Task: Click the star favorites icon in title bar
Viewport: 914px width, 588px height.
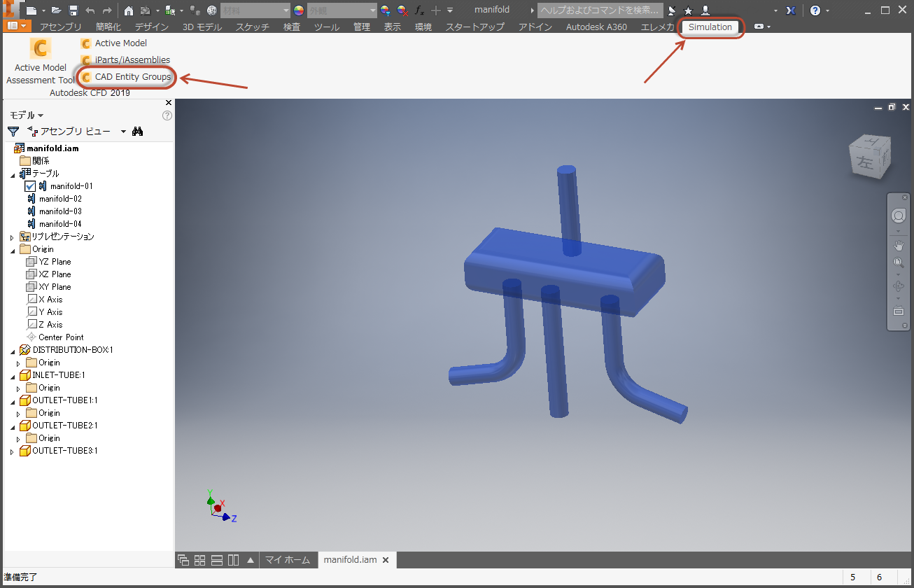Action: pos(688,10)
